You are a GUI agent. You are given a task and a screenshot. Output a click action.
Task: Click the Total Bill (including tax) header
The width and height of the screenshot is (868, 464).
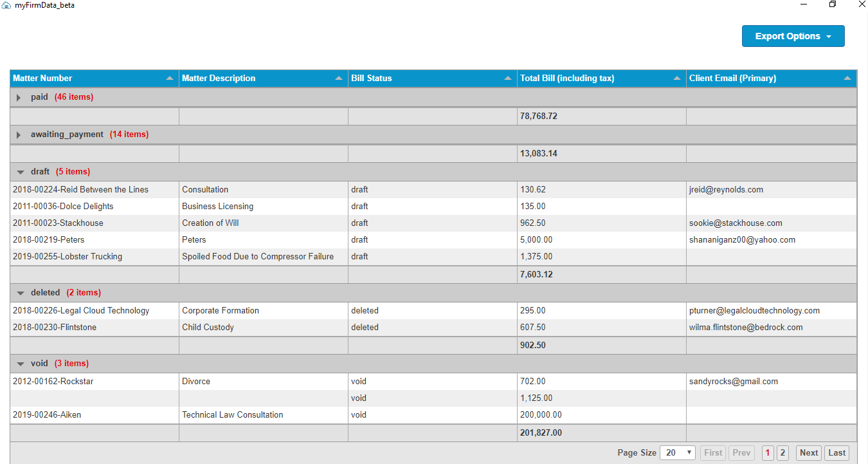point(567,79)
